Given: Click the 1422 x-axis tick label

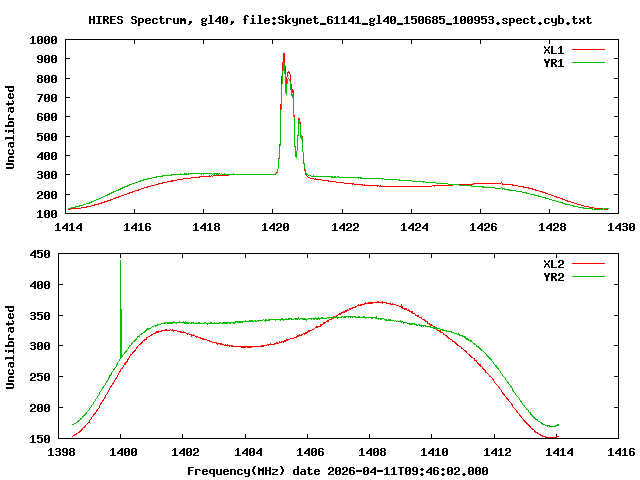Looking at the screenshot, I should (x=345, y=227).
